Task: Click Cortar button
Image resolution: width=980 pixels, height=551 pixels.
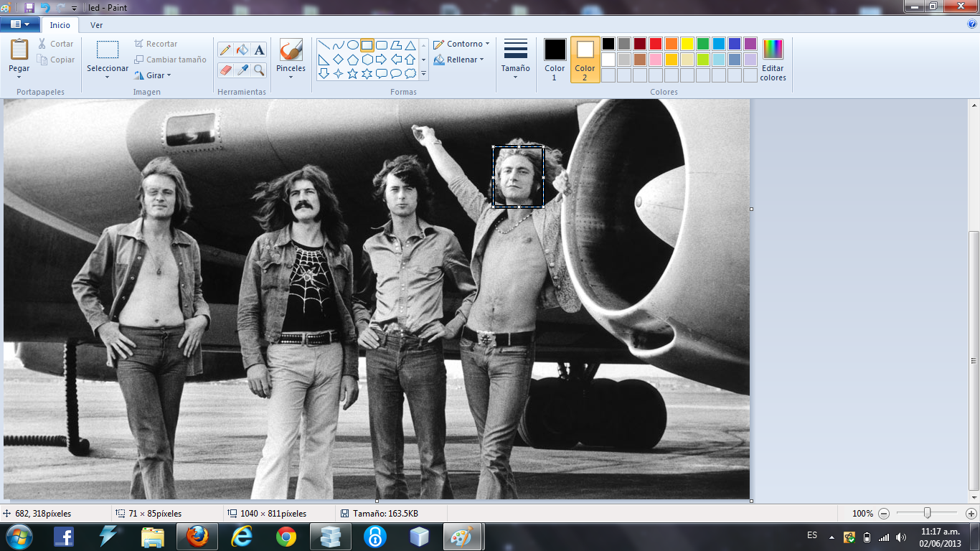Action: [x=56, y=44]
